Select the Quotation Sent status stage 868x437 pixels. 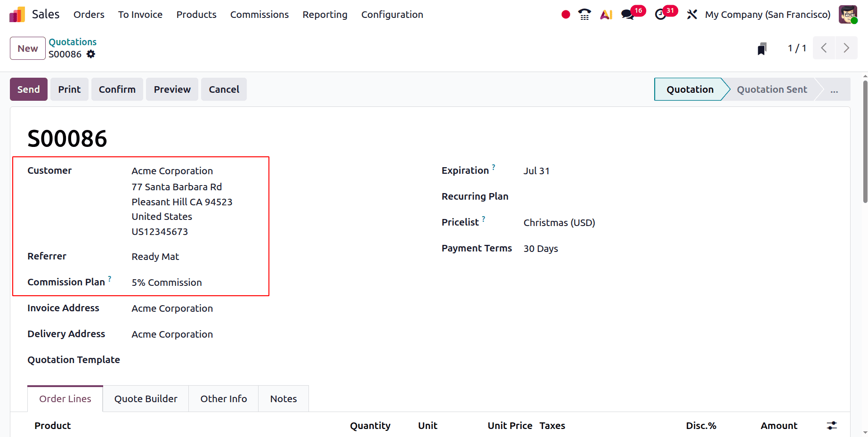(772, 89)
